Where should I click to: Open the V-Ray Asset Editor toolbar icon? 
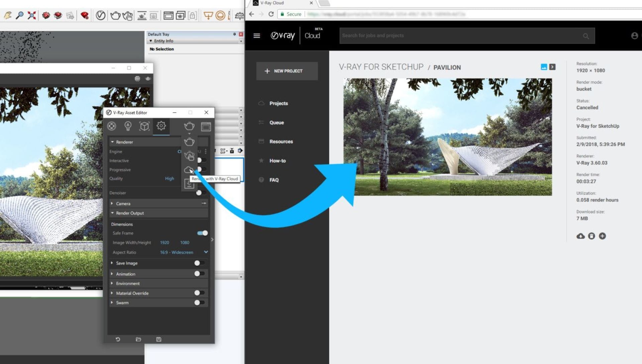(100, 15)
